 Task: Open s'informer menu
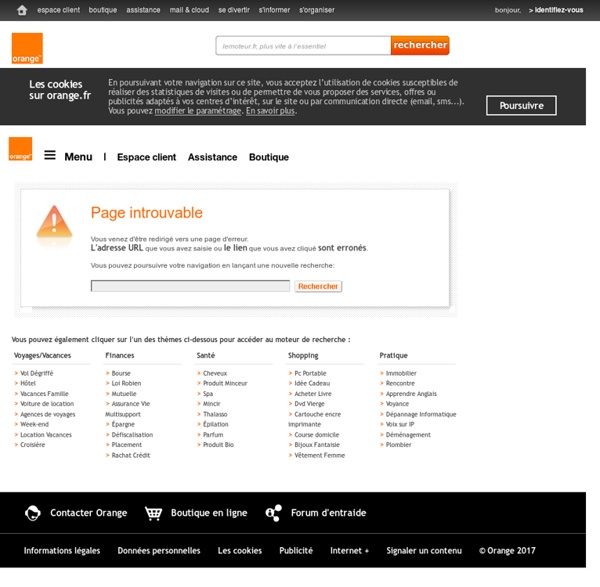(x=274, y=10)
